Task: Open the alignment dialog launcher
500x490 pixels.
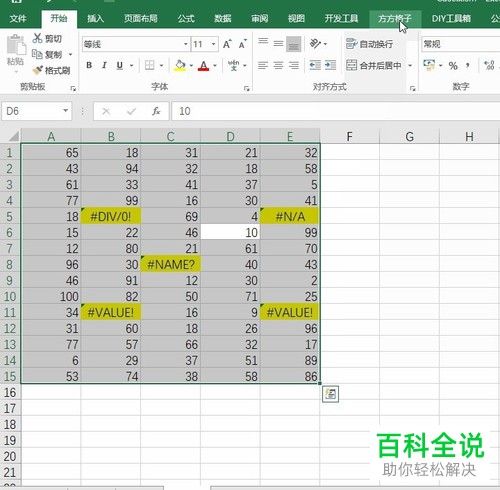Action: (x=413, y=88)
